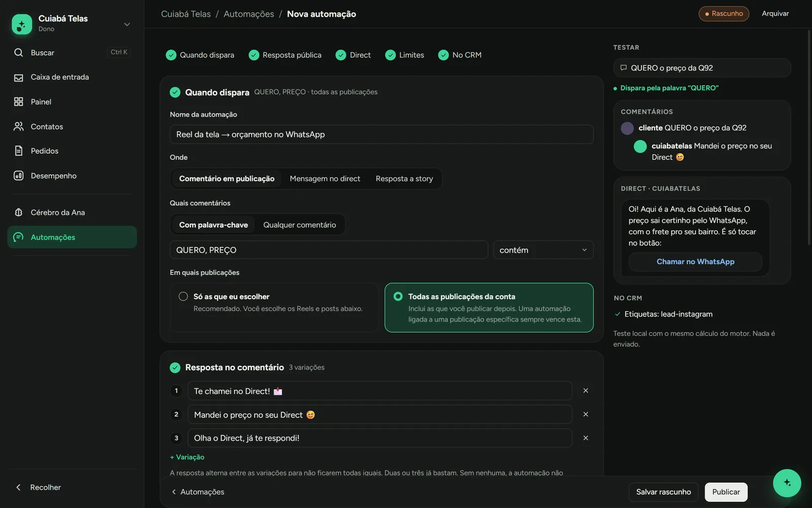Click the Resposta no comentário section check icon
Screen dimensions: 812x508
point(175,367)
